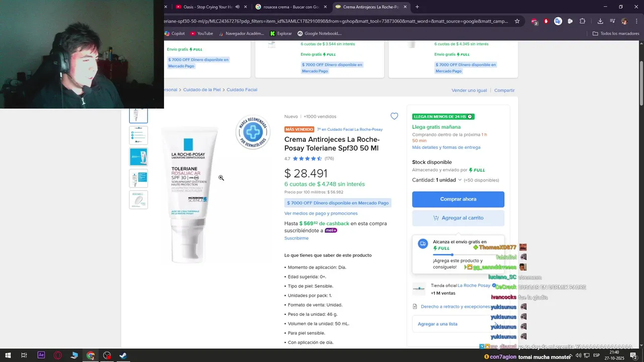Click the Comprar ahora button
644x362 pixels.
[458, 199]
